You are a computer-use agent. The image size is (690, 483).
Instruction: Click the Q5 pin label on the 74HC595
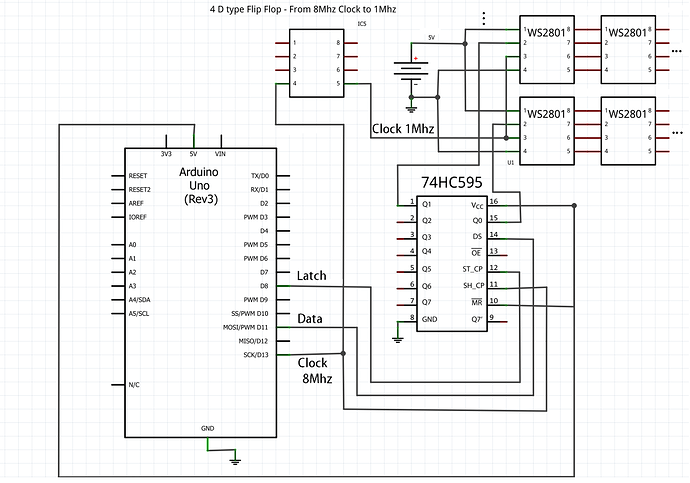pos(427,269)
